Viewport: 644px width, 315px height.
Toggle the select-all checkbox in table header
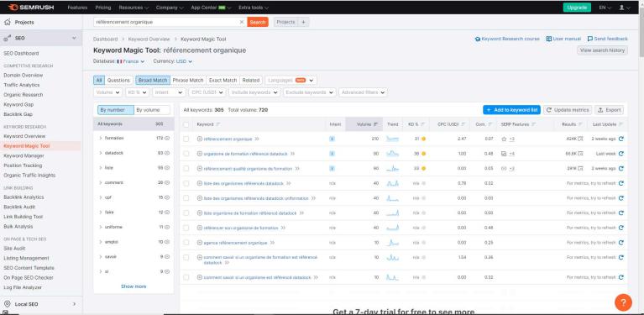pyautogui.click(x=186, y=124)
